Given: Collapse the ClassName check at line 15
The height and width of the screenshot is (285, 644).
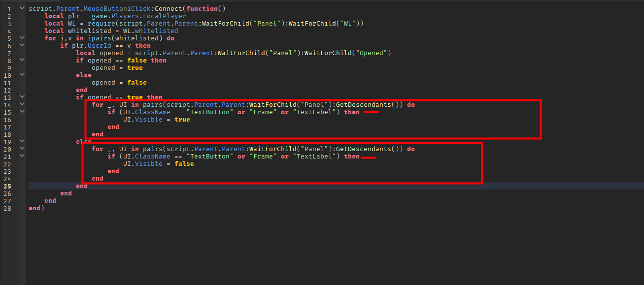Looking at the screenshot, I should click(21, 111).
